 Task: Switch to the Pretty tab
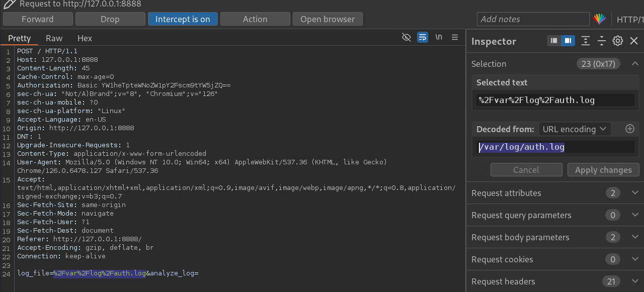click(20, 38)
